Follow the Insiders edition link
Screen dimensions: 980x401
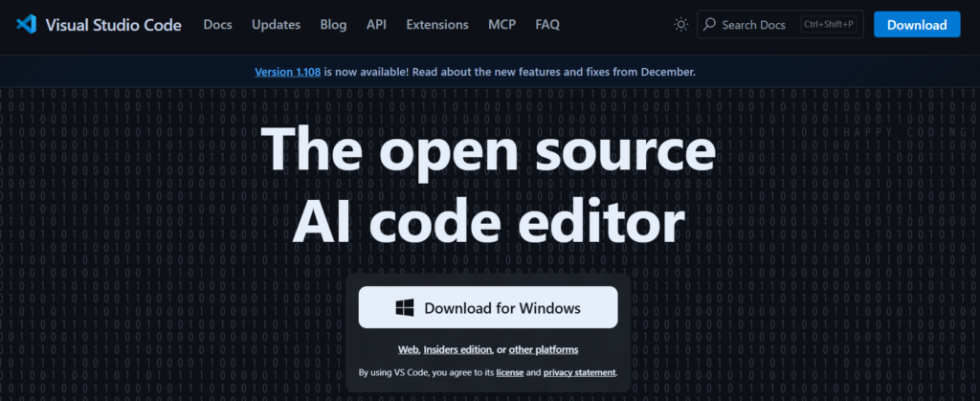click(x=458, y=350)
